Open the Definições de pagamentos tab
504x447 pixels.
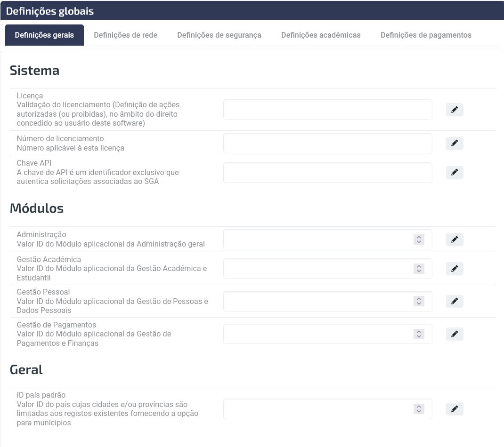pyautogui.click(x=426, y=35)
